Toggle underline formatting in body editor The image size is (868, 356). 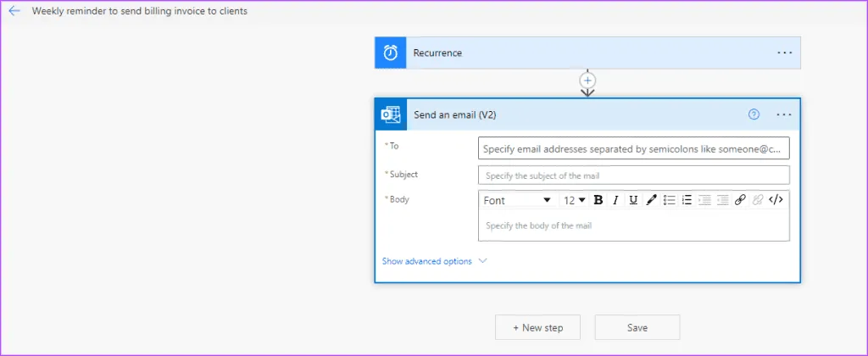tap(633, 201)
